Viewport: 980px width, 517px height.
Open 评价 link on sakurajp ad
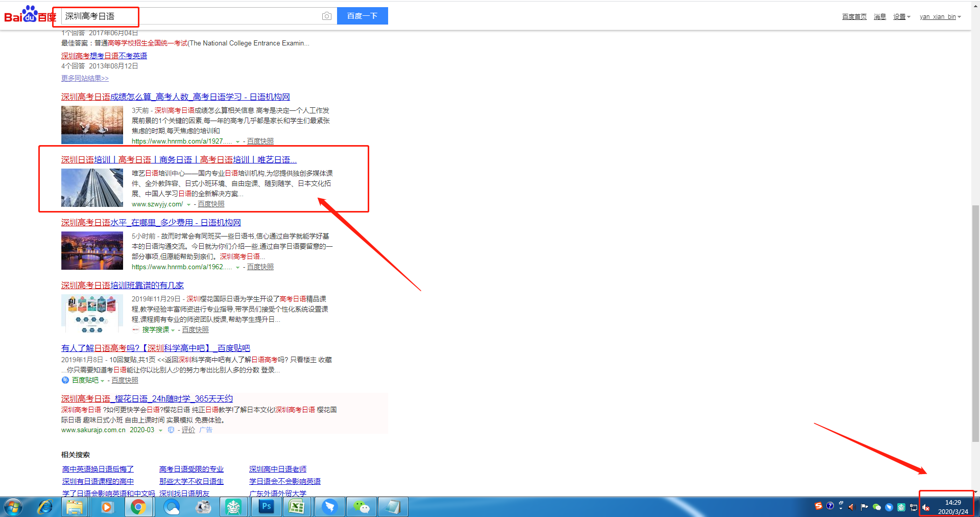pos(188,430)
